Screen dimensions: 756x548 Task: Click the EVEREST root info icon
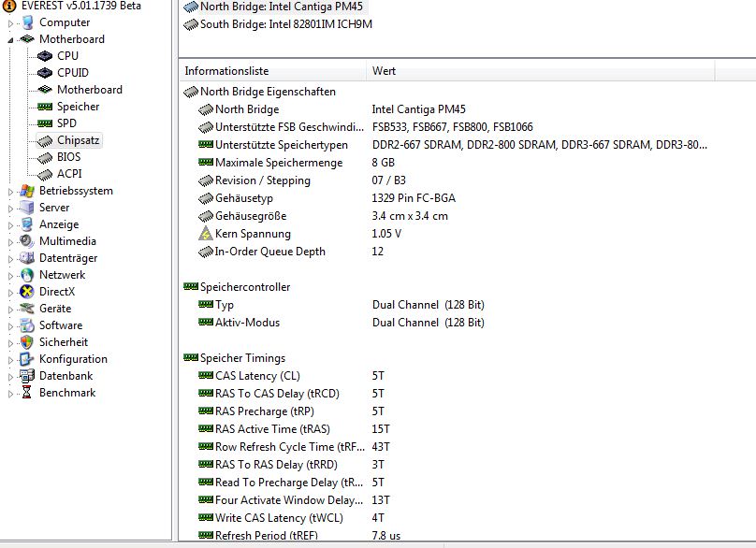point(9,6)
